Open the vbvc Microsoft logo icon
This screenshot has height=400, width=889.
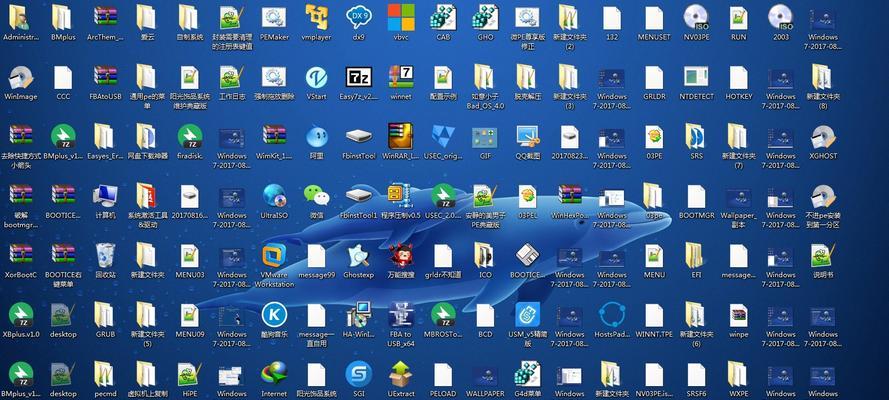click(401, 18)
